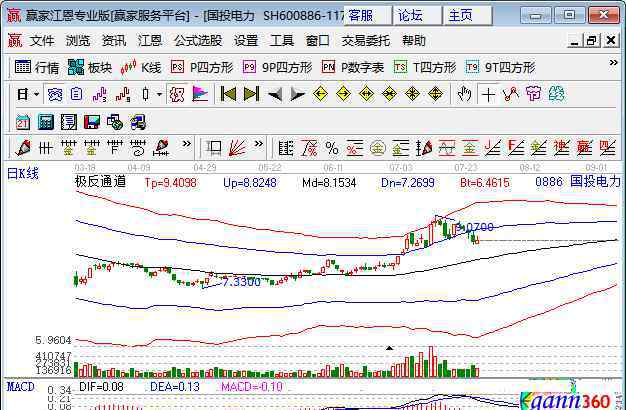Expand the drawing tools overflow chevron
This screenshot has height=410, width=626.
tap(186, 144)
